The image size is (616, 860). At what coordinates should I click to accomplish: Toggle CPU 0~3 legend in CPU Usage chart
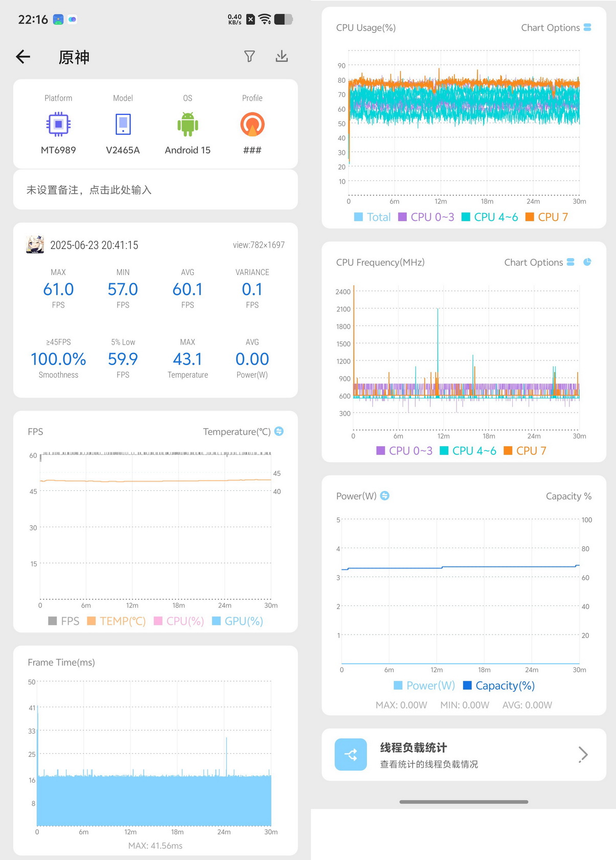click(426, 217)
